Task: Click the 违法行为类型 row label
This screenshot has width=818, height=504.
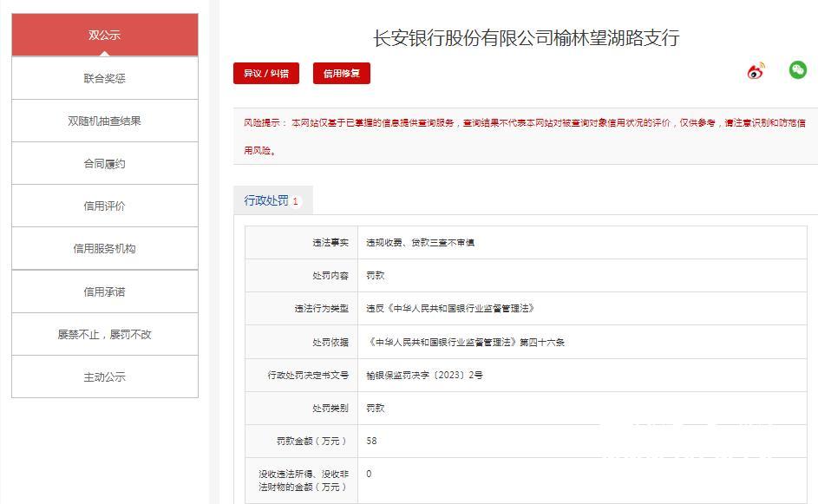Action: [x=321, y=308]
